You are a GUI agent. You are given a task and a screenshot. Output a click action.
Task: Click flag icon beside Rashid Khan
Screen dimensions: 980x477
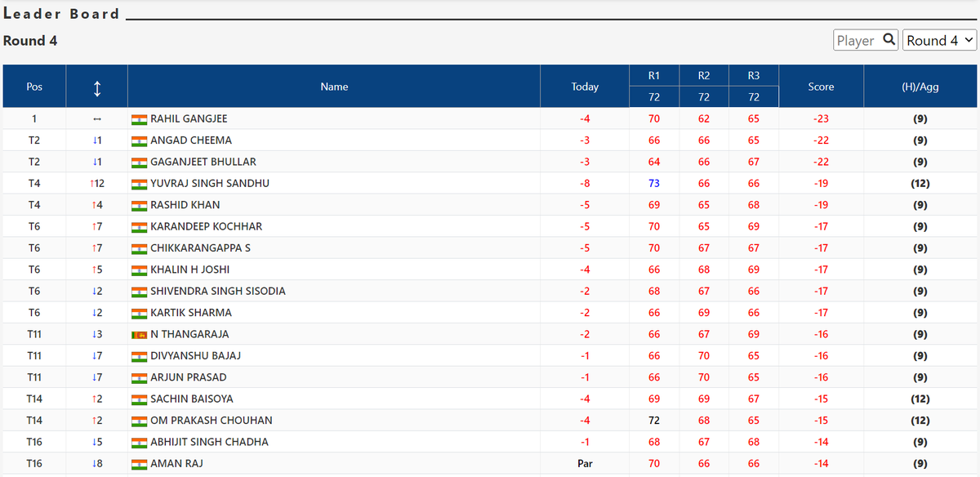point(139,205)
